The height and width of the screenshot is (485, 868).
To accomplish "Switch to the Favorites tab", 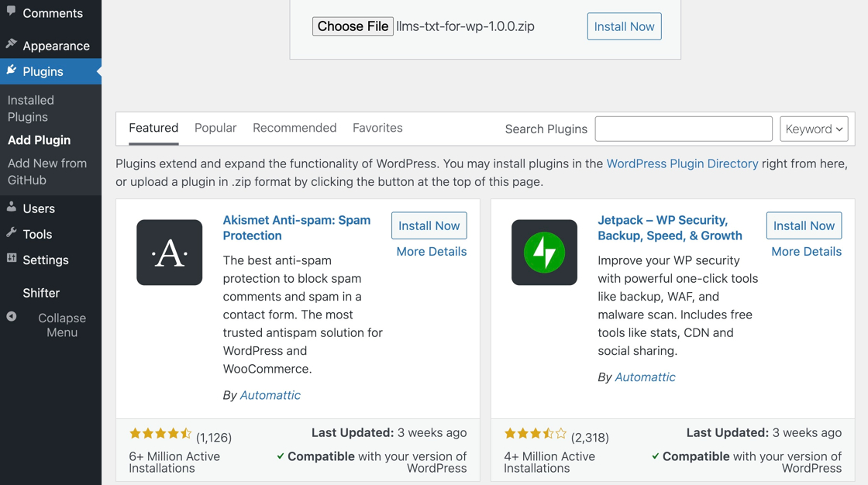I will [x=377, y=128].
